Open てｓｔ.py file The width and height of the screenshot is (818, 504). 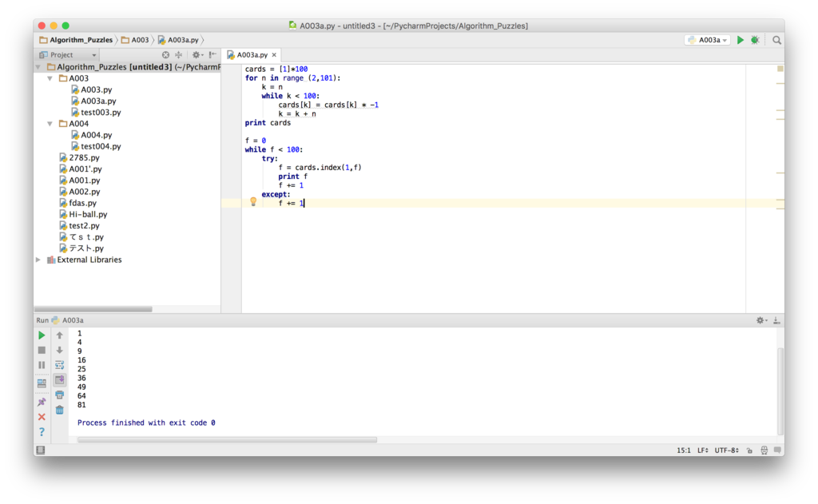point(81,237)
